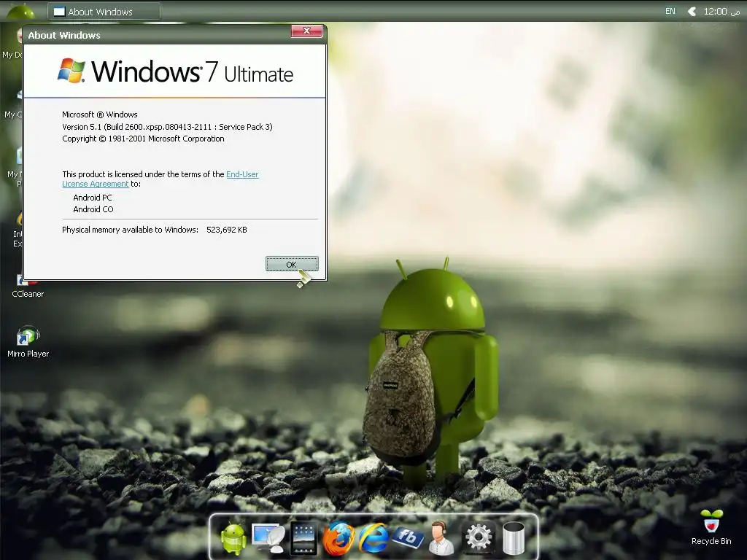Open the silver trash can dock icon
Screen dimensions: 747x560
[x=514, y=539]
